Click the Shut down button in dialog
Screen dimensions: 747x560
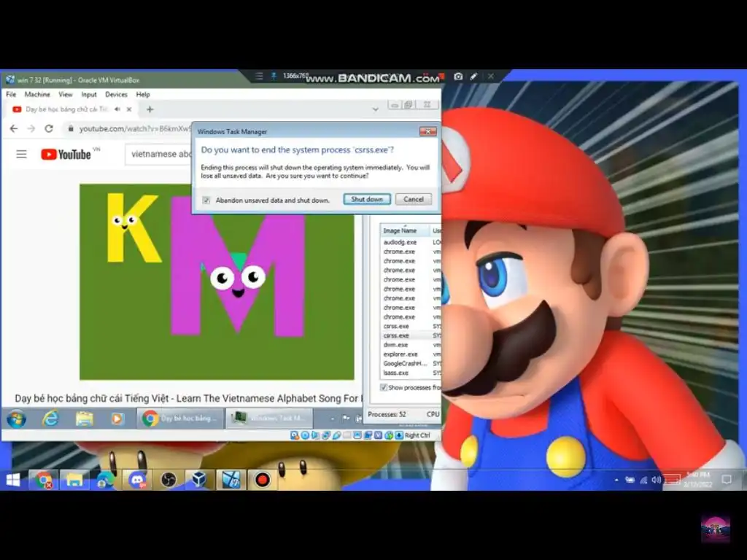point(367,199)
